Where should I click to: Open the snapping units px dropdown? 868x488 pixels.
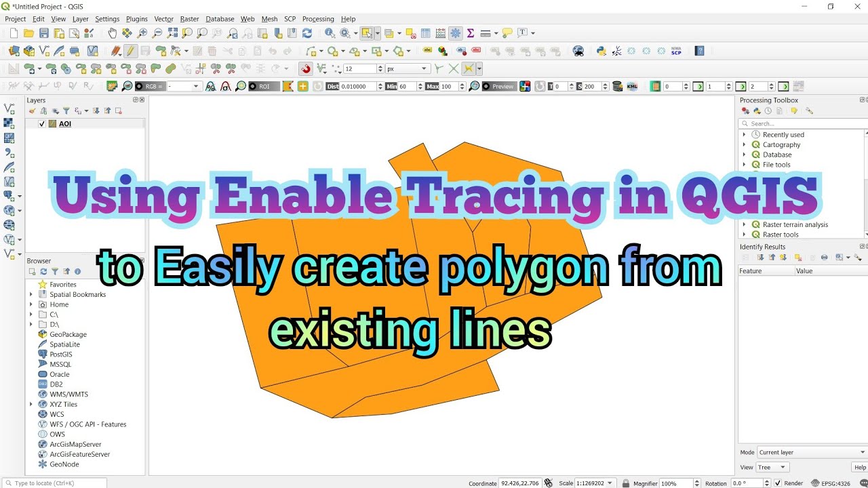tap(408, 68)
